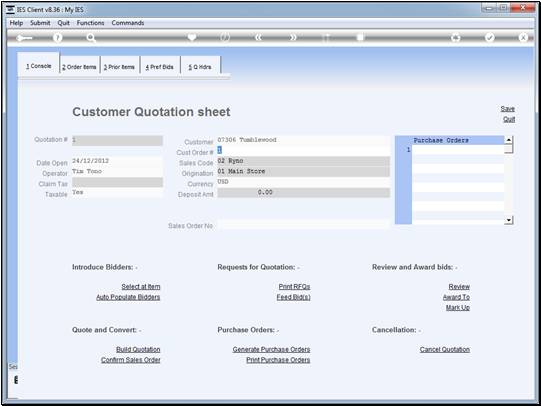The height and width of the screenshot is (406, 541).
Task: Open help via the question mark icon
Action: click(58, 38)
